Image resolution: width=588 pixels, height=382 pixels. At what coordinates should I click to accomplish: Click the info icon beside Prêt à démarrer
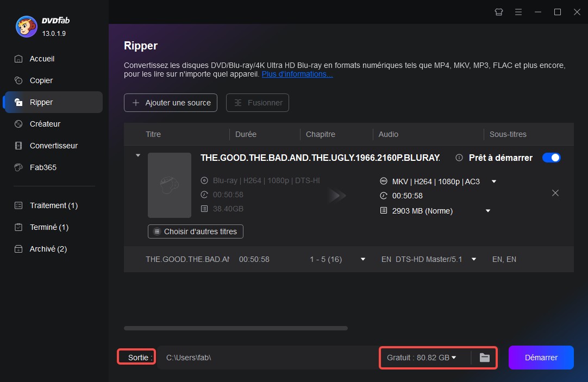point(459,158)
